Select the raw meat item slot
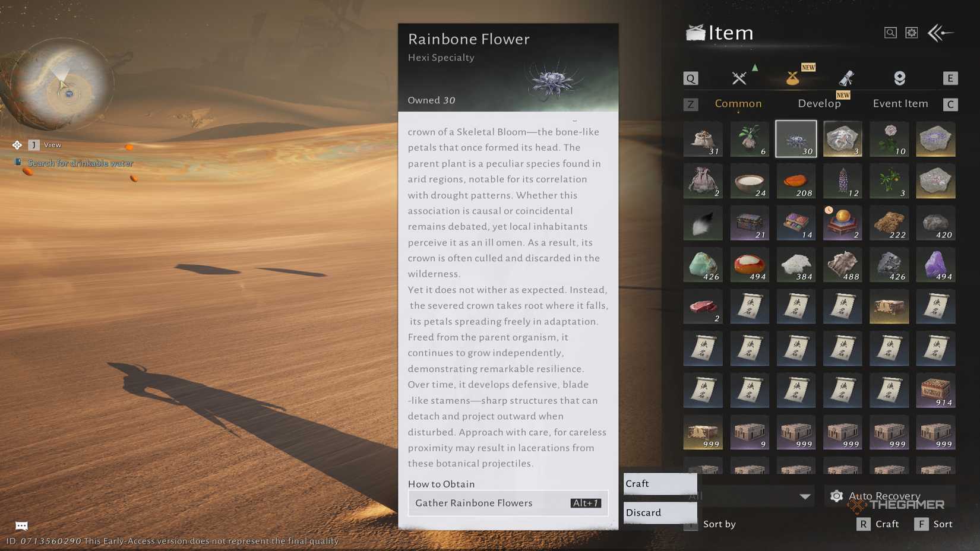 [703, 307]
